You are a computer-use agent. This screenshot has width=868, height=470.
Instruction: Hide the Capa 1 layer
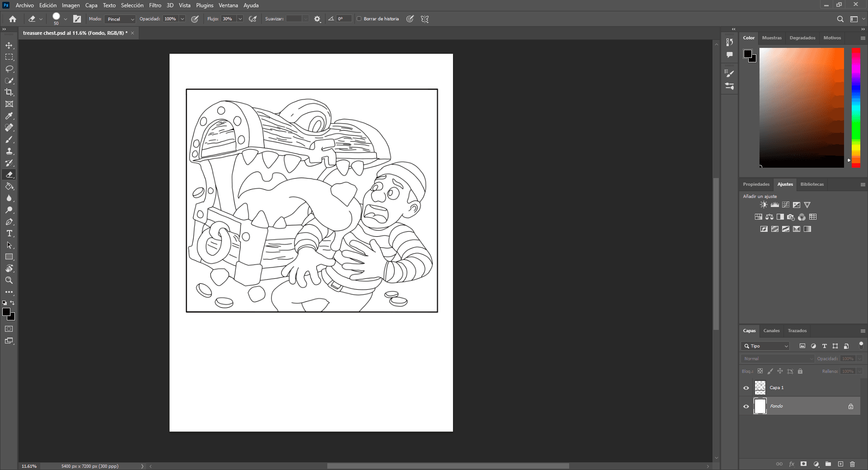click(x=746, y=388)
